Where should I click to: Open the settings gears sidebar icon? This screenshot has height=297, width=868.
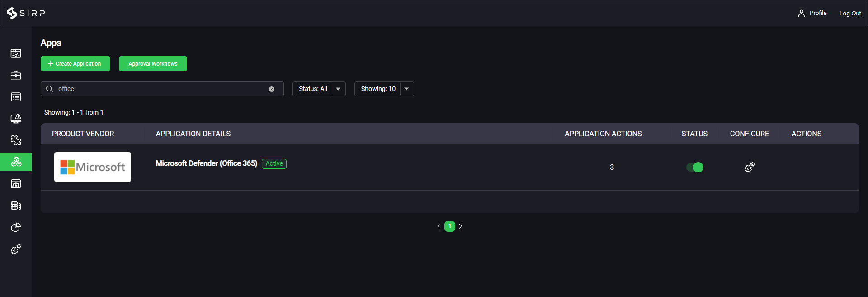pos(16,249)
